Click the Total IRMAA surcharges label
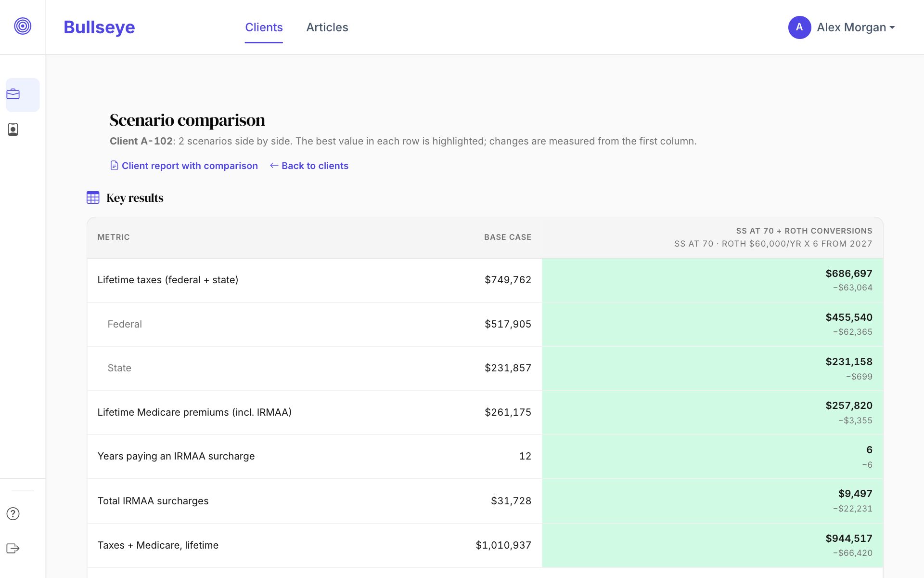 point(153,501)
